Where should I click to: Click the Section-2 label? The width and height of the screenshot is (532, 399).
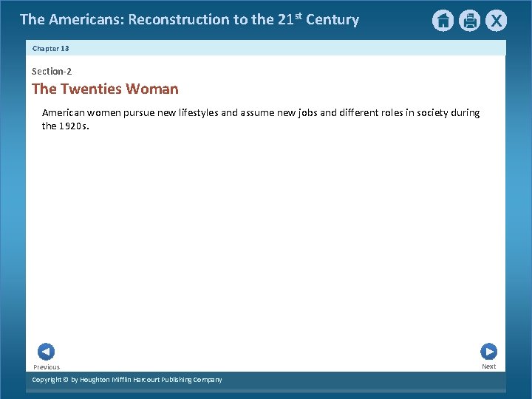tap(52, 71)
